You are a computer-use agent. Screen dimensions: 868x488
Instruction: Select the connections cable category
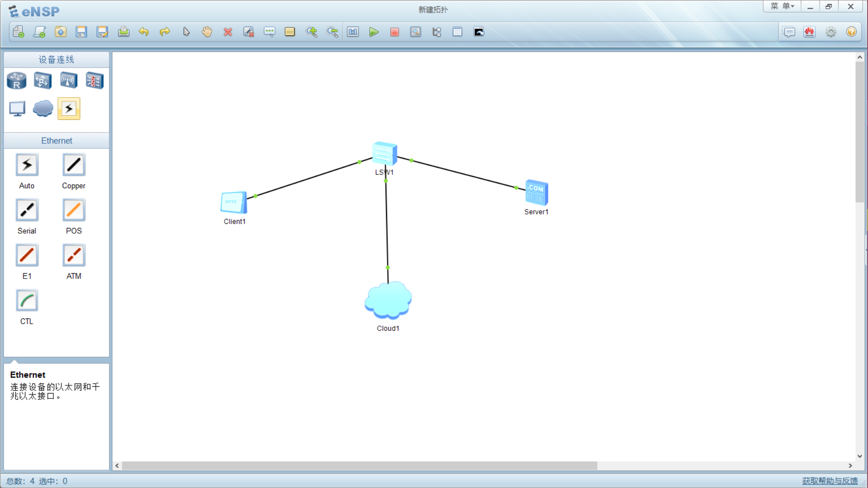coord(69,109)
